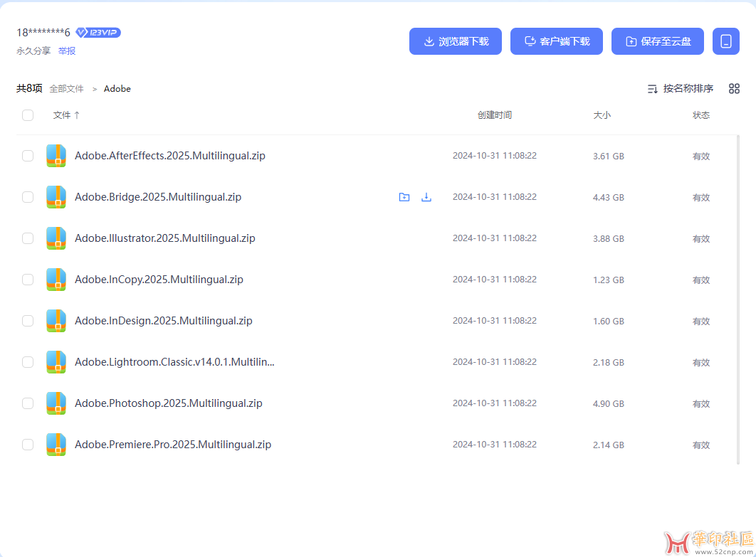Click the zip icon for Adobe.InDesign

(56, 321)
